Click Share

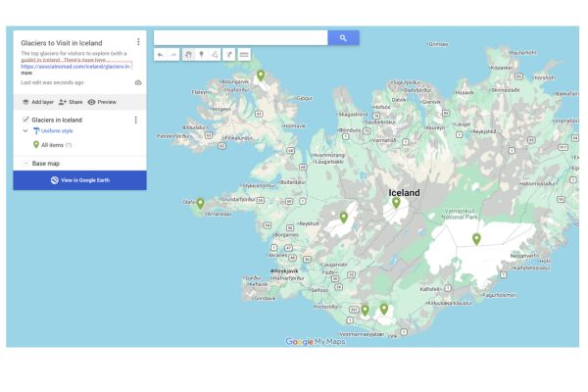tap(71, 102)
